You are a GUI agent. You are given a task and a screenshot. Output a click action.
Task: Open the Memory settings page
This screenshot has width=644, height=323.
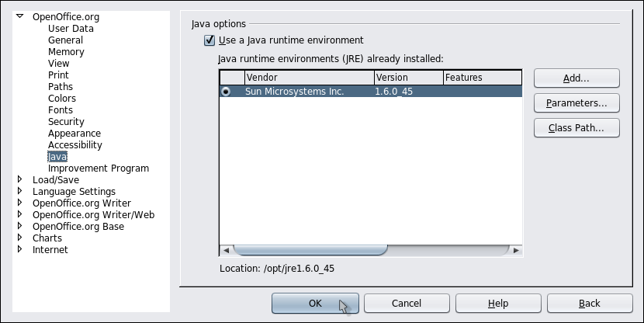66,52
